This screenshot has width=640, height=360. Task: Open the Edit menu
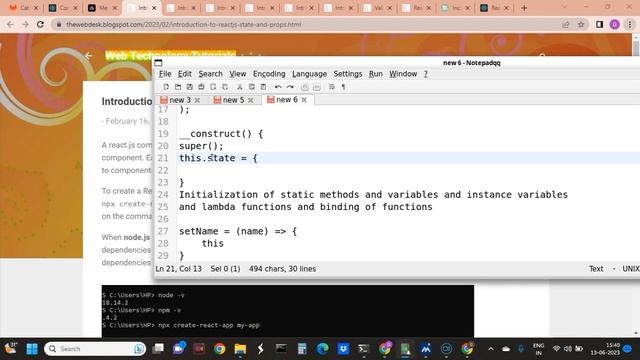184,74
